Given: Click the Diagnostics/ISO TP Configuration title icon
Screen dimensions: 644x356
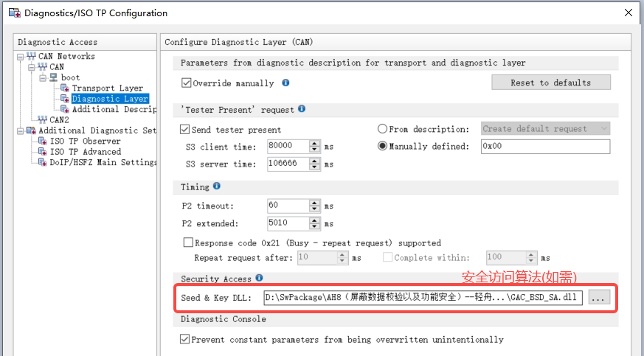Looking at the screenshot, I should (x=15, y=13).
